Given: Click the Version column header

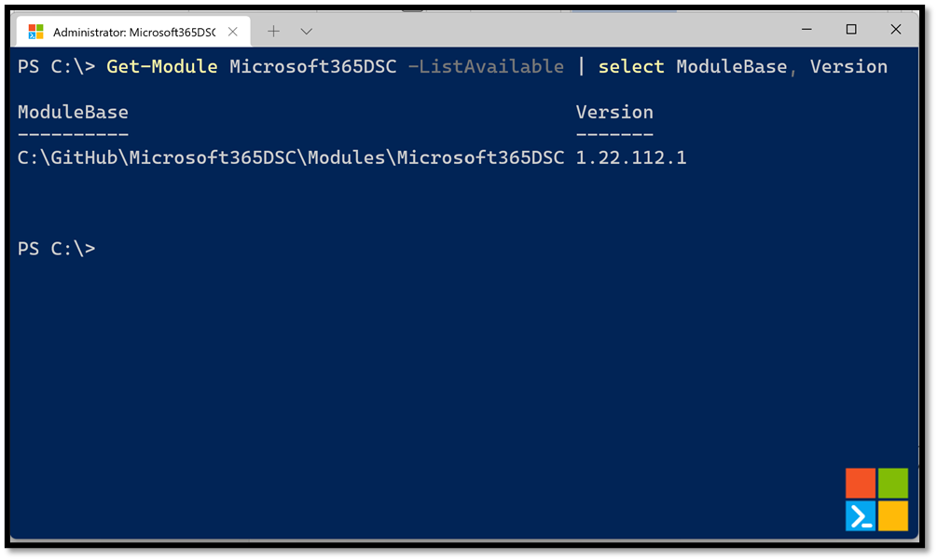Looking at the screenshot, I should click(614, 112).
